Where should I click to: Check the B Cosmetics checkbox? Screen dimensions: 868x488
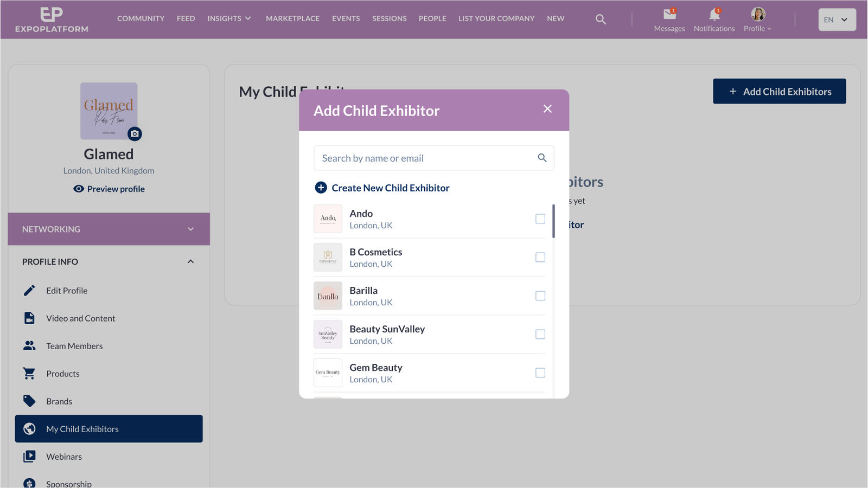coord(540,257)
